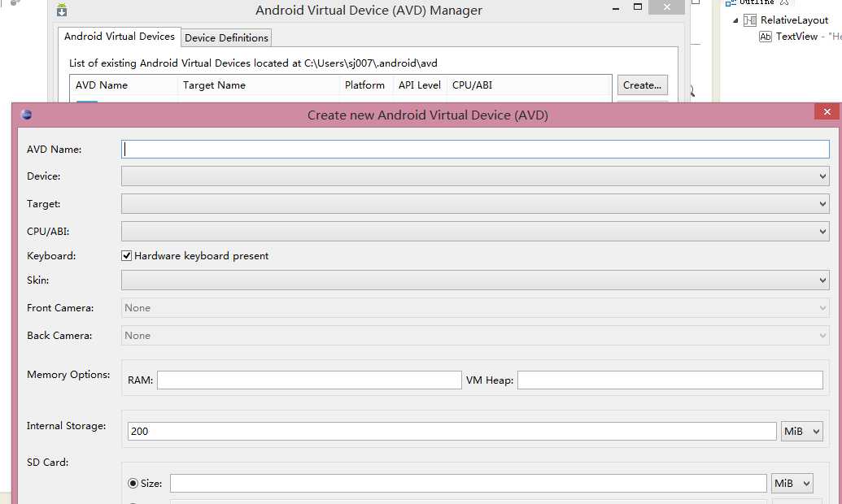
Task: Click the RAM input field
Action: tap(309, 380)
